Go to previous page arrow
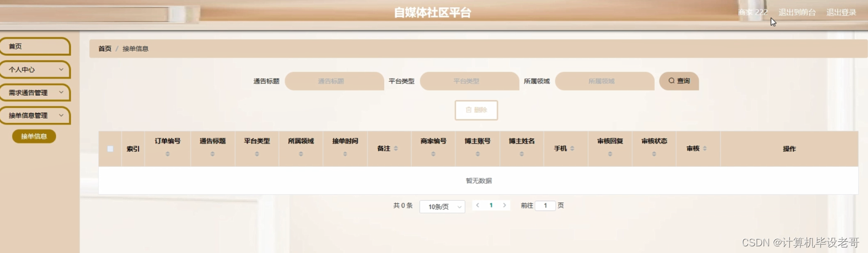868x253 pixels. coord(478,205)
